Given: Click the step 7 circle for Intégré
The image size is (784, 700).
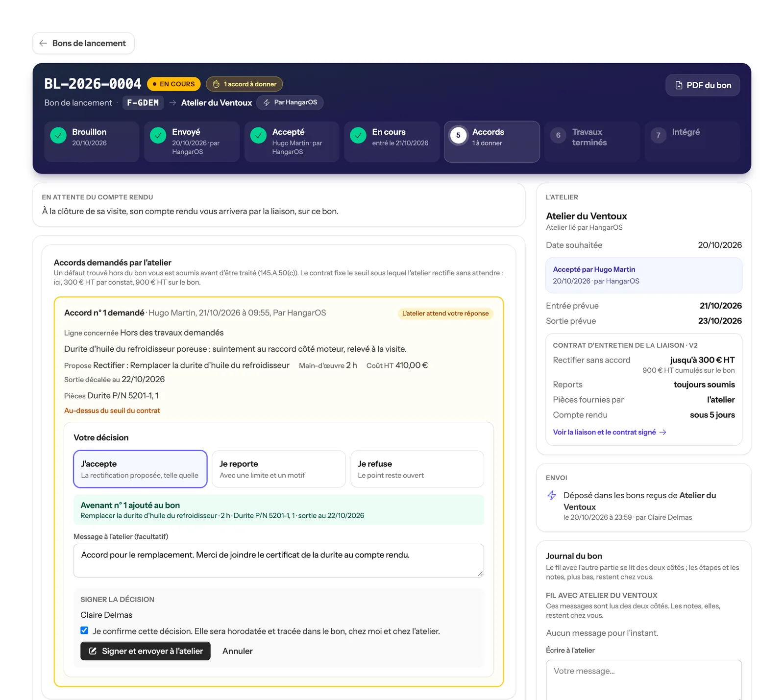Looking at the screenshot, I should 658,135.
